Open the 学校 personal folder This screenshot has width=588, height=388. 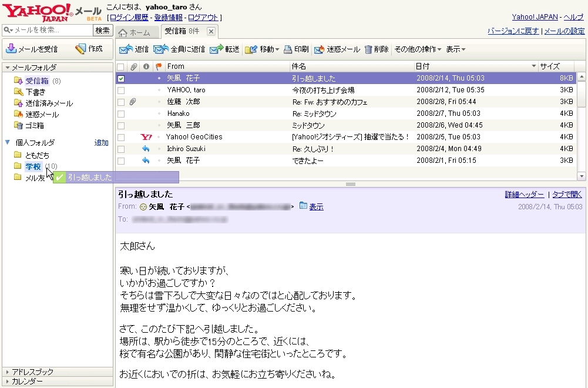pyautogui.click(x=33, y=166)
